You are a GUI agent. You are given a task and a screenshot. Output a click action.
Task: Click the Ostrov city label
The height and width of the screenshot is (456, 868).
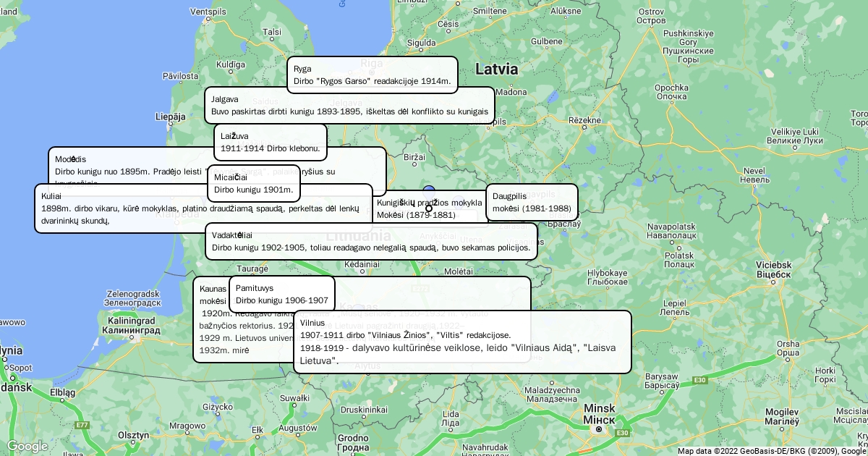[651, 16]
